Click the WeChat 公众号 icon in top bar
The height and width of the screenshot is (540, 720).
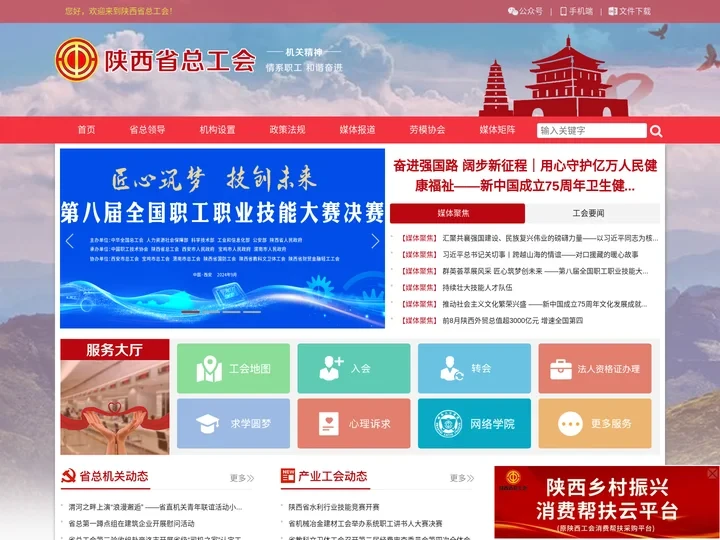pos(512,11)
